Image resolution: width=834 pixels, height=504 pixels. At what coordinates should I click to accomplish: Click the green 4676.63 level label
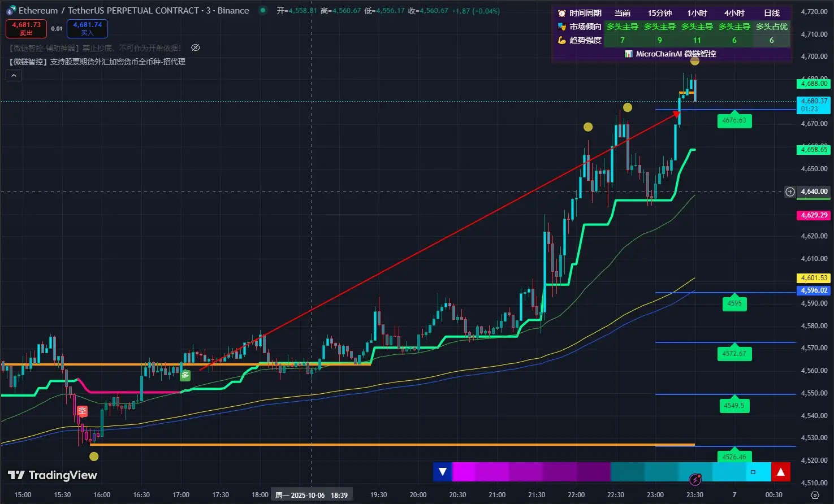(734, 120)
